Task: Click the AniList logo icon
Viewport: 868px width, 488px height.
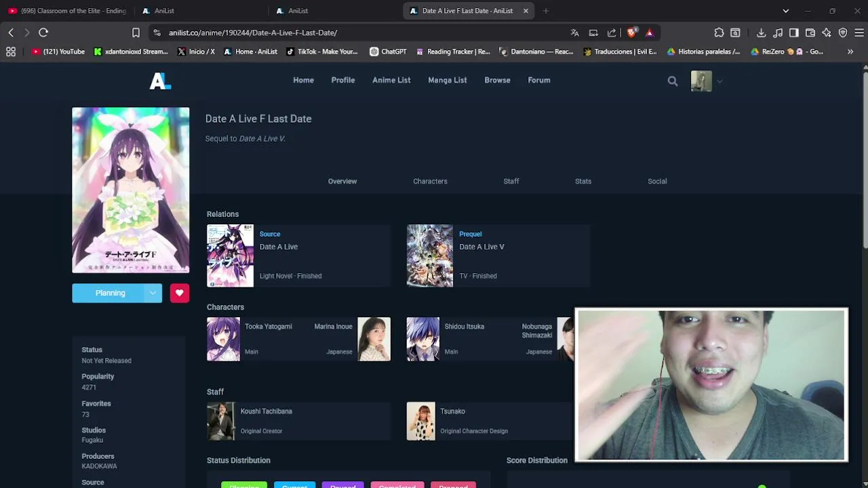Action: [160, 81]
